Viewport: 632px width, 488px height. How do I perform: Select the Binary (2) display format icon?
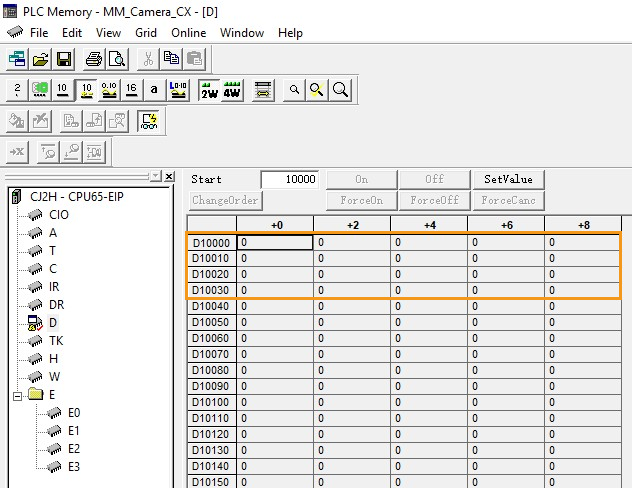(18, 90)
